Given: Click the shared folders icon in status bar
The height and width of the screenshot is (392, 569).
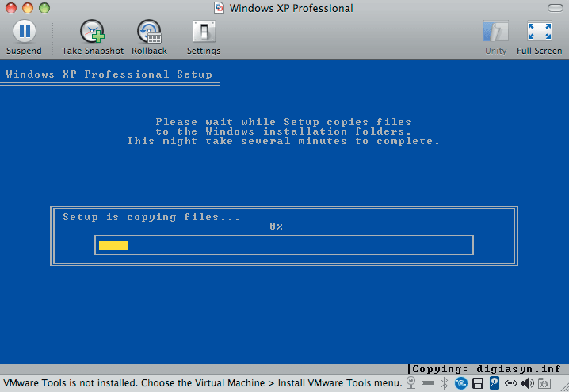Looking at the screenshot, I should (544, 383).
